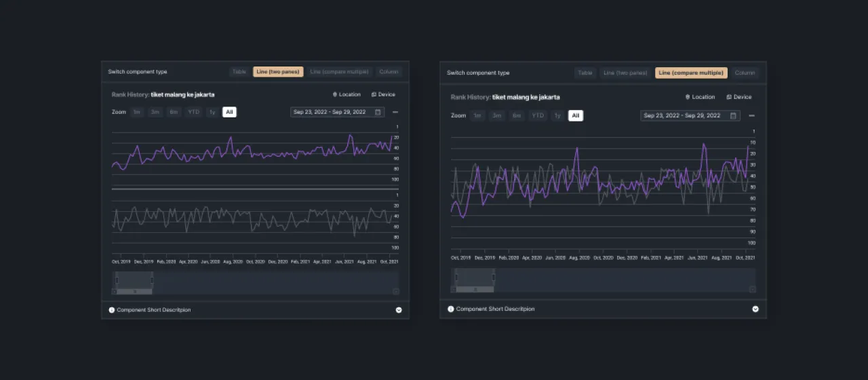Open the dash menu icon in compare-multiple panel
868x380 pixels.
coord(751,115)
